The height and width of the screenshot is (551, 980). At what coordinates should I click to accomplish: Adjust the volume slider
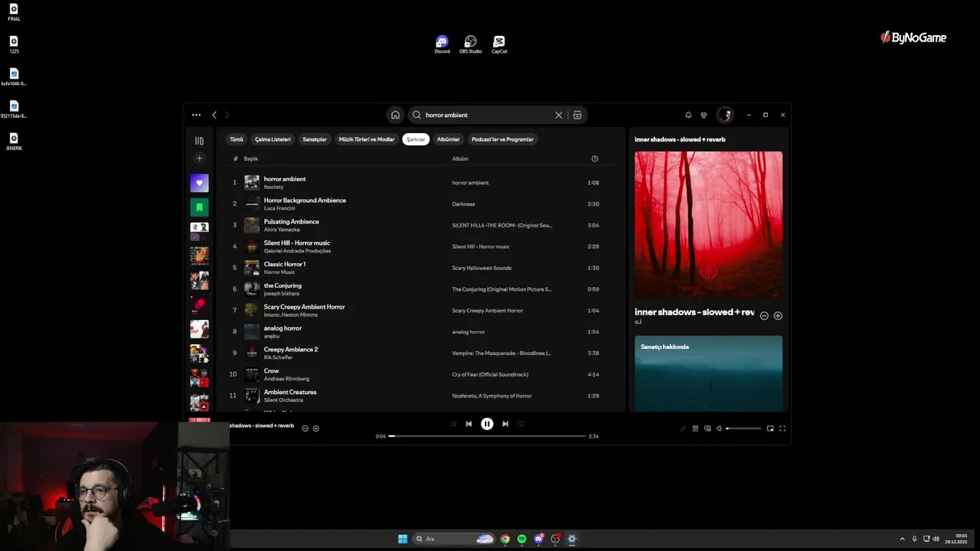click(743, 429)
